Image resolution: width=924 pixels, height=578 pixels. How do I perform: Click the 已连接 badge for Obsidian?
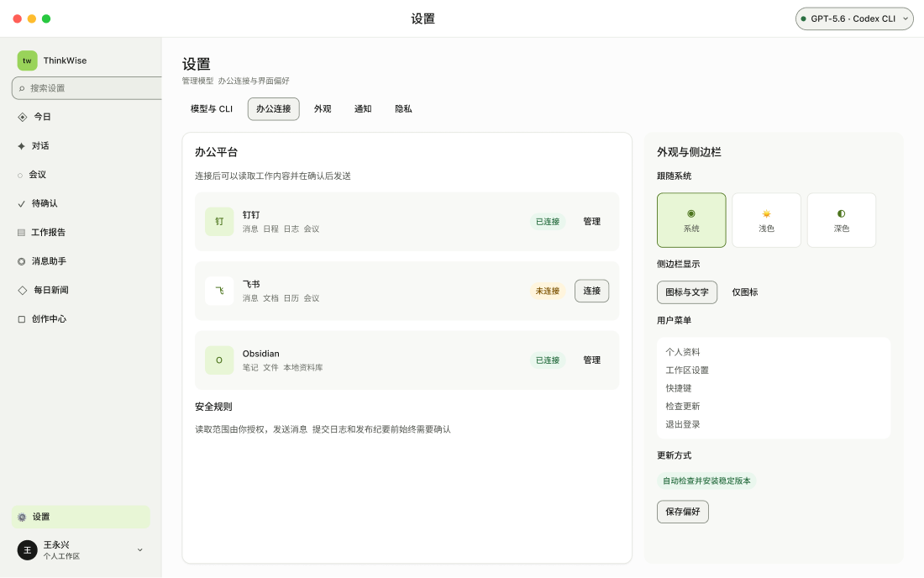click(x=547, y=360)
